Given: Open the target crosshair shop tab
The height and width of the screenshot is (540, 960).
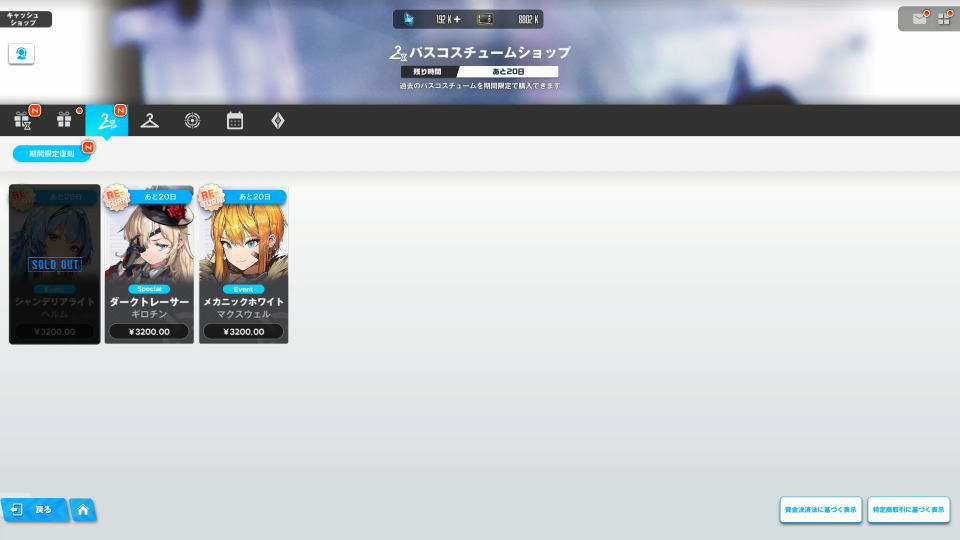Looking at the screenshot, I should pos(193,120).
